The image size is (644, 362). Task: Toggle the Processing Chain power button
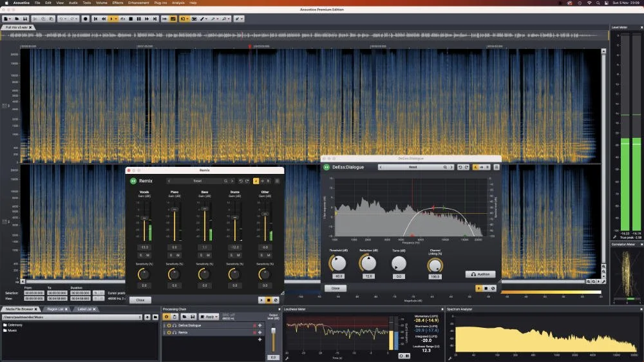[x=166, y=317]
